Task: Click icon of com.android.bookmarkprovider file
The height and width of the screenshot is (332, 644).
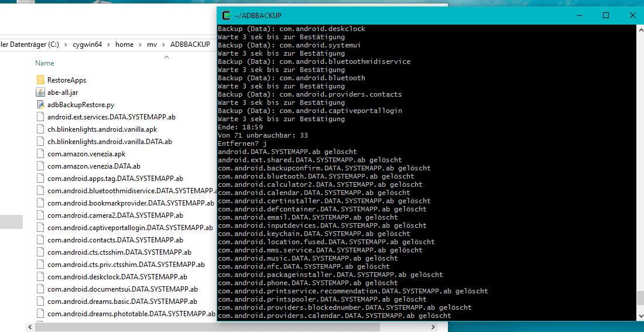Action: (x=40, y=203)
